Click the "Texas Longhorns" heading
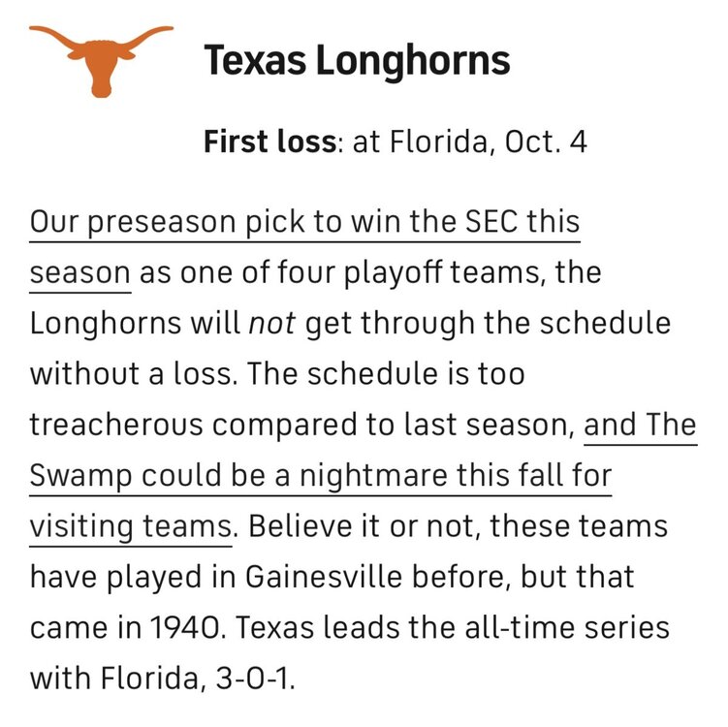The image size is (728, 727). (x=356, y=61)
